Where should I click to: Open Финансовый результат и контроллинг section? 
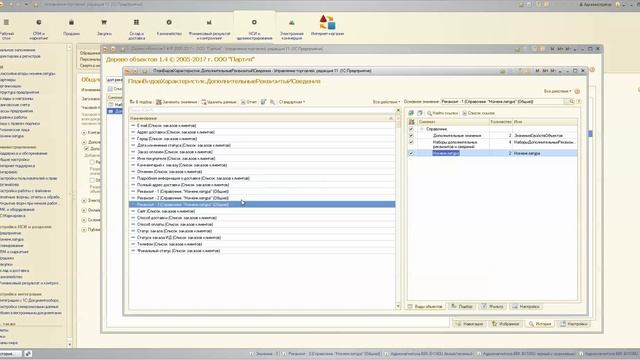pyautogui.click(x=209, y=29)
